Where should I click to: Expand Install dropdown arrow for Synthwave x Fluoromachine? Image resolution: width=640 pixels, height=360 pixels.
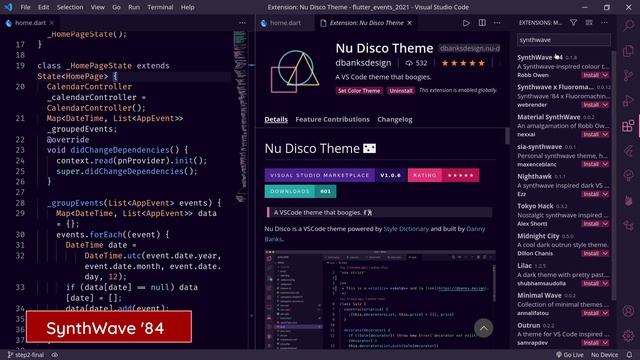[605, 105]
